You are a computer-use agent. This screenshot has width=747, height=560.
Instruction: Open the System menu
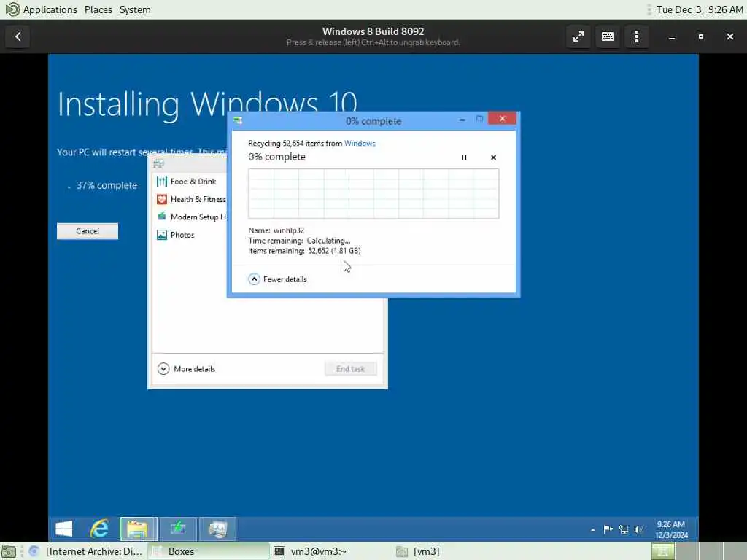(135, 9)
